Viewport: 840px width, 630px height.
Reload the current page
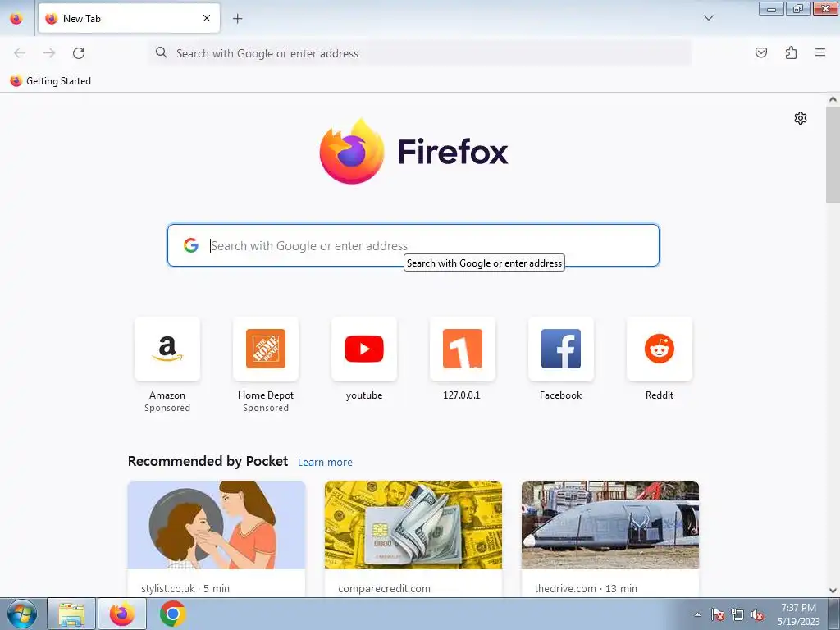coord(79,53)
